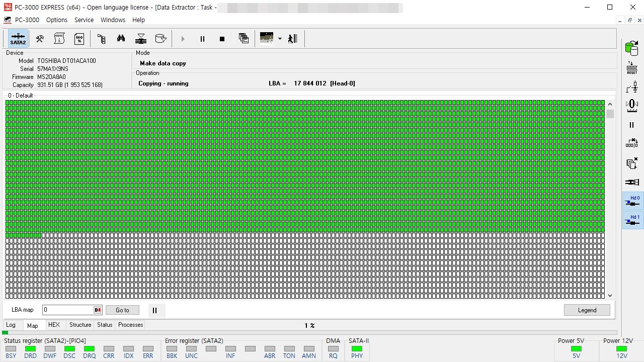Click the cascaded windows toolbar icon

pyautogui.click(x=244, y=39)
